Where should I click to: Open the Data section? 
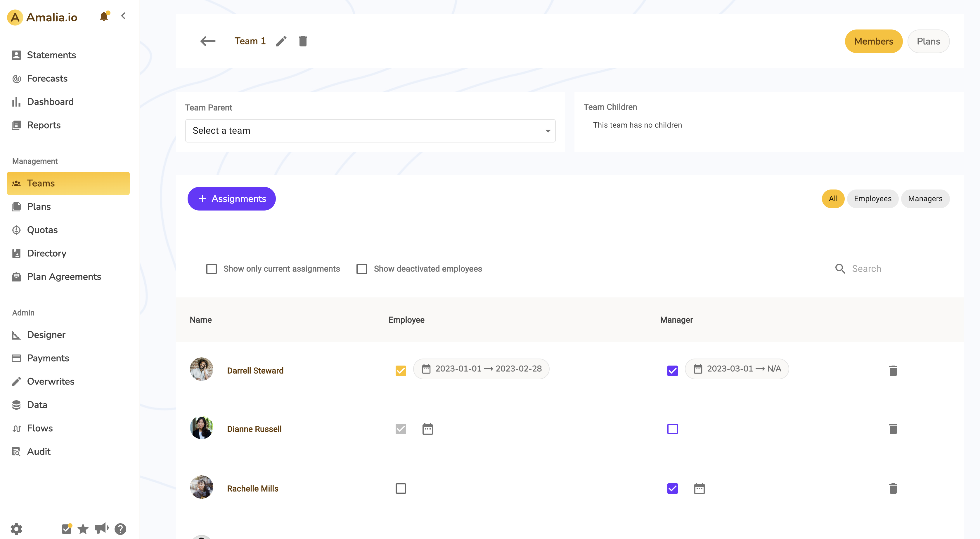(68, 404)
